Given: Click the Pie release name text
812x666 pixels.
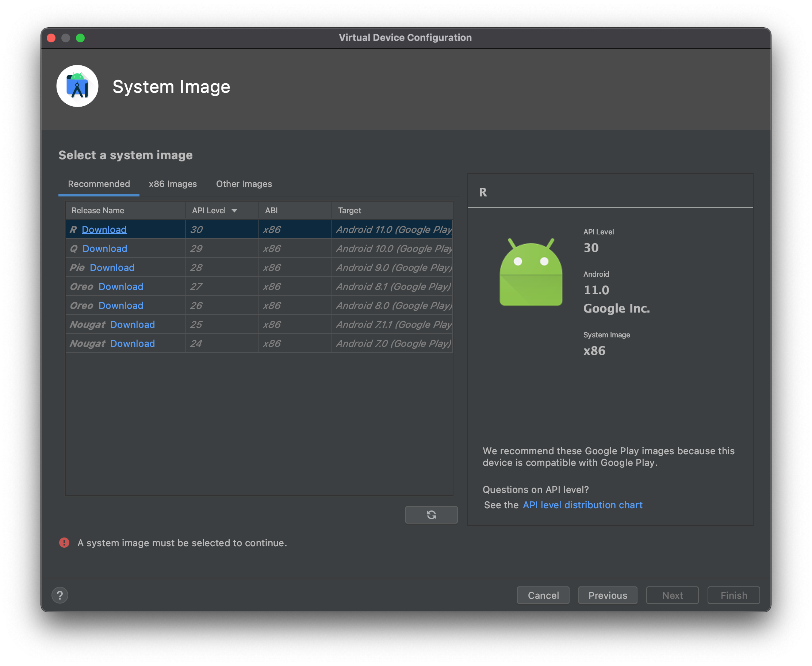Looking at the screenshot, I should (x=77, y=267).
